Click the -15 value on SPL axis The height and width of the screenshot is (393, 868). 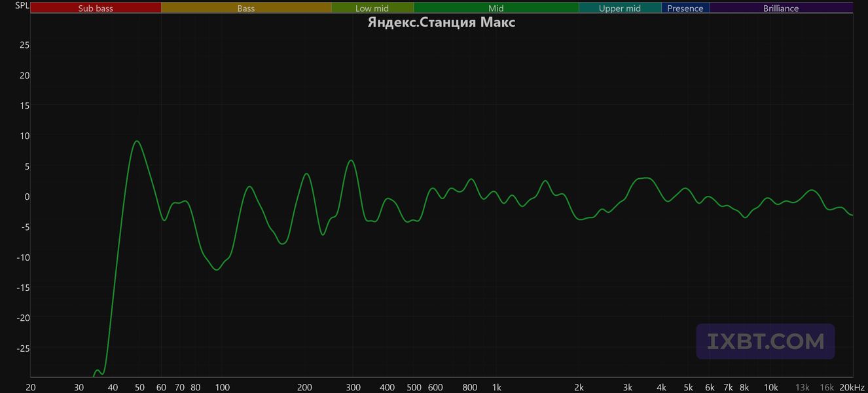pyautogui.click(x=23, y=288)
